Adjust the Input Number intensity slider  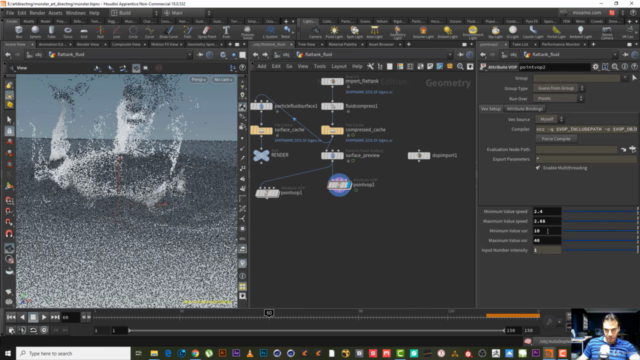point(600,250)
